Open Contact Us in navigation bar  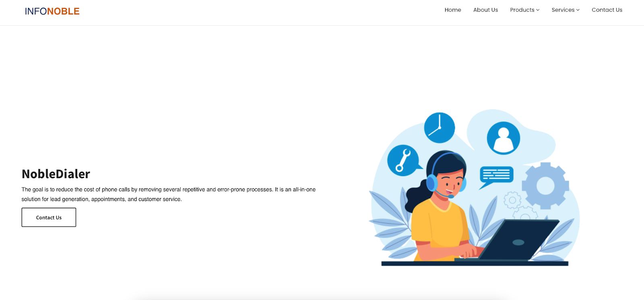tap(607, 10)
